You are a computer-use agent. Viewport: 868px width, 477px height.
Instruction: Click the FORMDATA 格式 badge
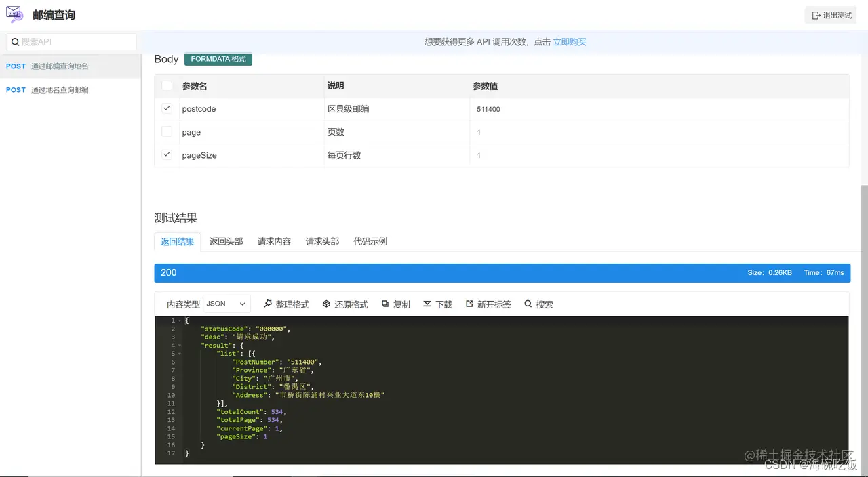[x=218, y=59]
